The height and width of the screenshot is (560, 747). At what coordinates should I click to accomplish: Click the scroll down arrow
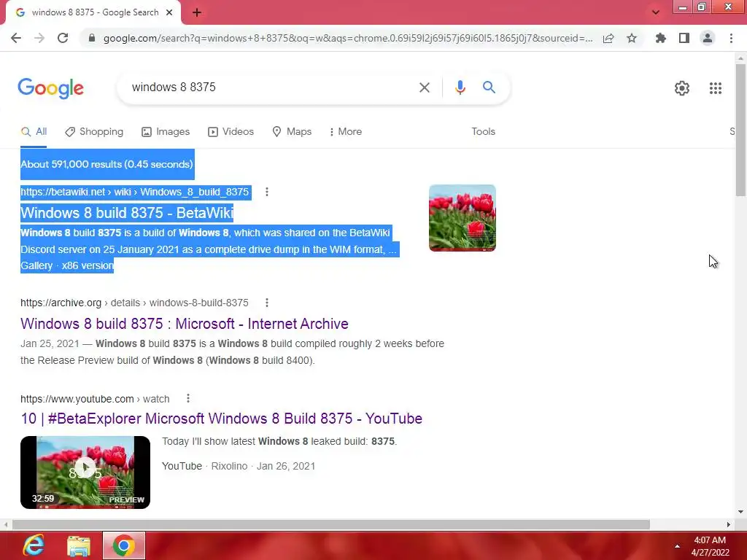click(x=740, y=512)
